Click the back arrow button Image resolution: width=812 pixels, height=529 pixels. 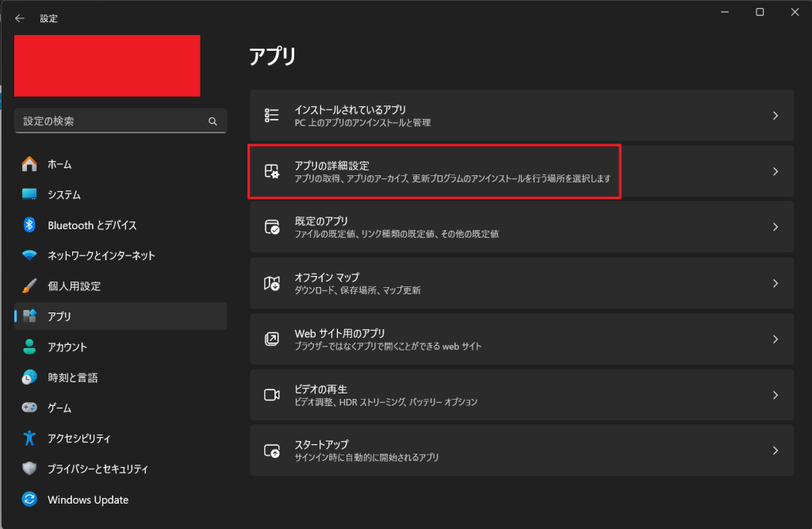point(20,18)
